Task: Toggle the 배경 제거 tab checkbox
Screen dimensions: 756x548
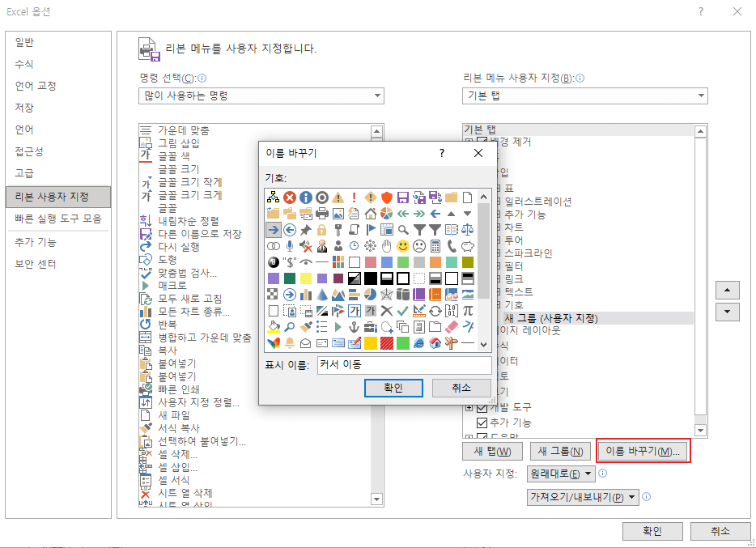Action: [x=482, y=141]
